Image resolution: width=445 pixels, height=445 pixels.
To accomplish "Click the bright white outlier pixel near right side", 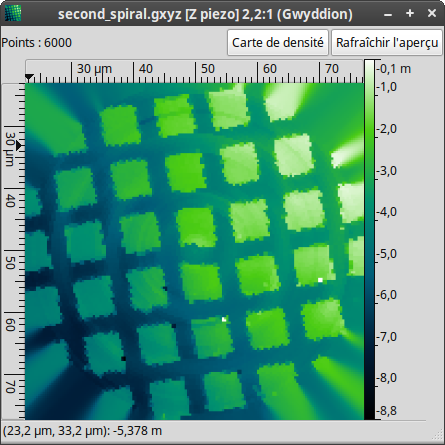I will click(x=320, y=280).
